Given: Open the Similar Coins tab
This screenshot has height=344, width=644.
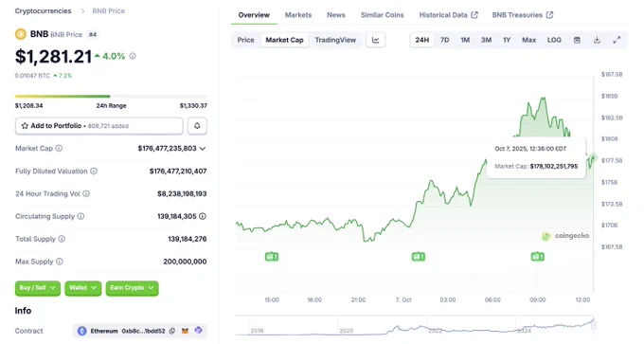Looking at the screenshot, I should (x=382, y=15).
